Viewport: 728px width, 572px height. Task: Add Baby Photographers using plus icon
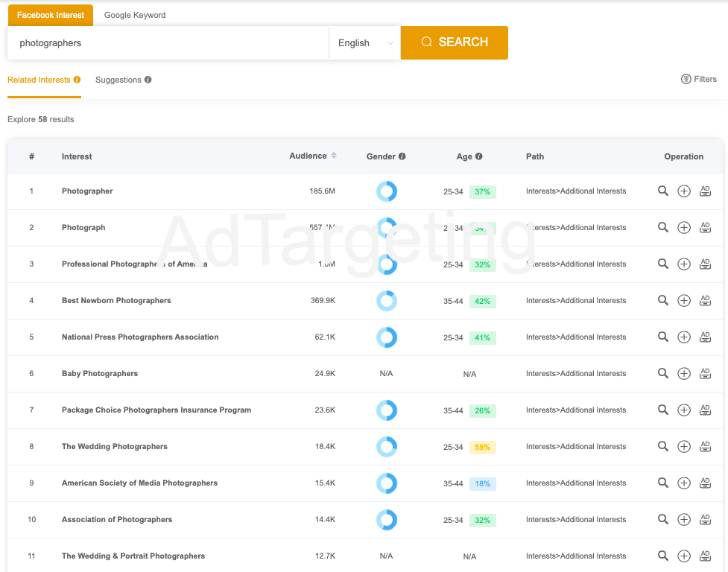[684, 373]
